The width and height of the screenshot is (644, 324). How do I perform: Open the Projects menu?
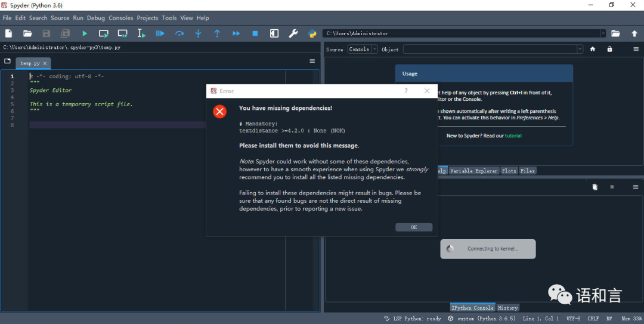pyautogui.click(x=147, y=18)
